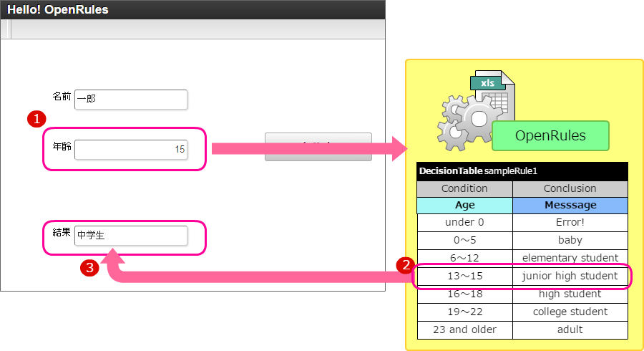Select the '0～5' age cell
Image resolution: width=644 pixels, height=351 pixels.
(x=464, y=241)
